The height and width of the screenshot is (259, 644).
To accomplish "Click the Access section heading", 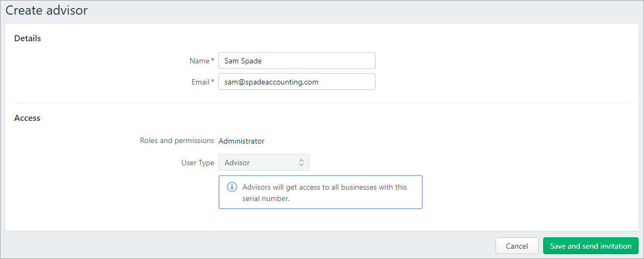I will coord(27,118).
